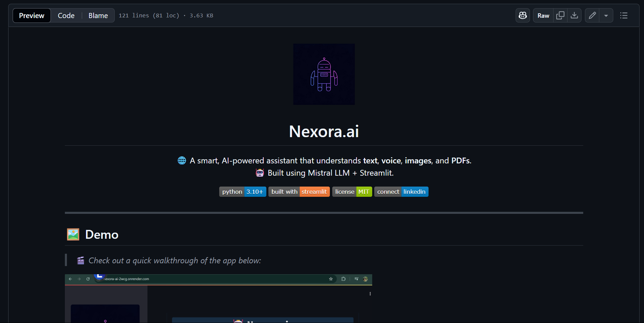644x323 pixels.
Task: Open the license MIT badge
Action: pyautogui.click(x=352, y=192)
